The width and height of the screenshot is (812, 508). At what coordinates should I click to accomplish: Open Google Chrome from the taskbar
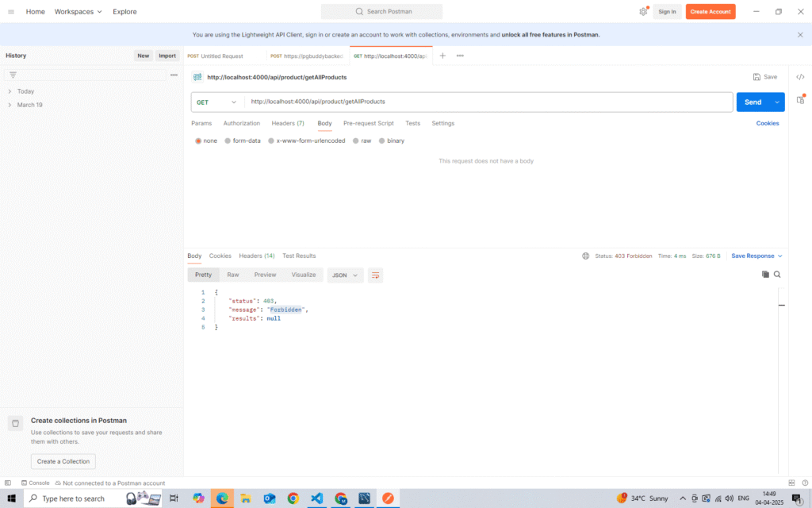point(293,498)
